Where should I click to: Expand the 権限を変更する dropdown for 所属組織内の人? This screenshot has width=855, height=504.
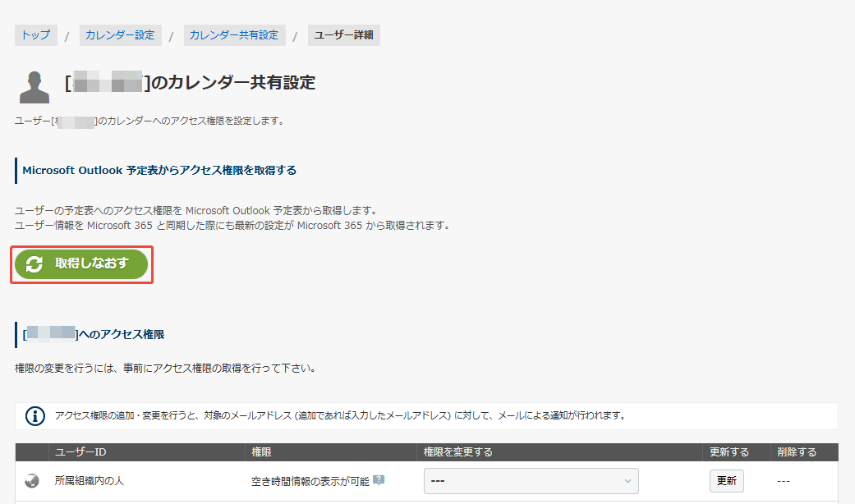coord(531,481)
